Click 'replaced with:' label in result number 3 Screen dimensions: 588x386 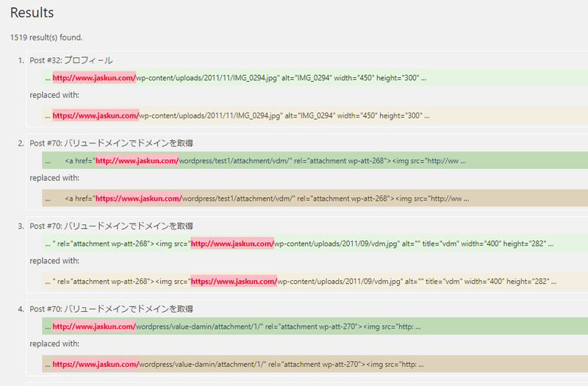pos(54,261)
